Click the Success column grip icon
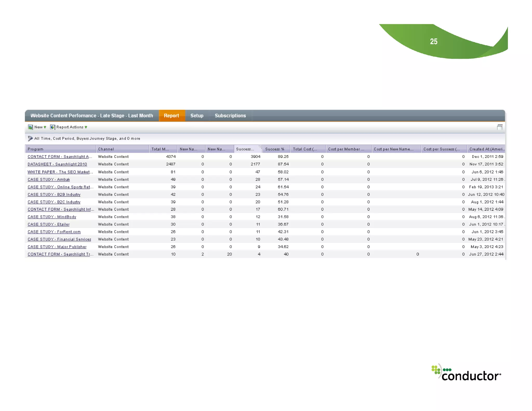 (x=260, y=147)
